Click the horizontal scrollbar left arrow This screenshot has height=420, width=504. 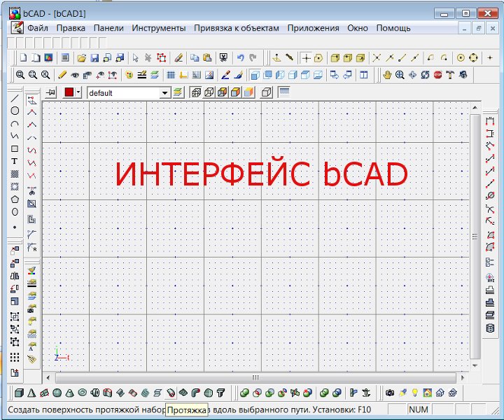tap(48, 377)
